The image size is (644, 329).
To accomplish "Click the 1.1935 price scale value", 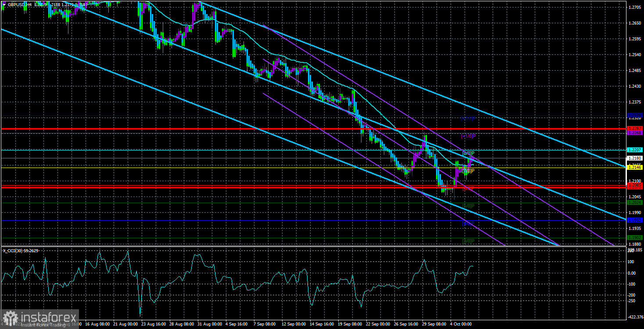I will (x=635, y=228).
